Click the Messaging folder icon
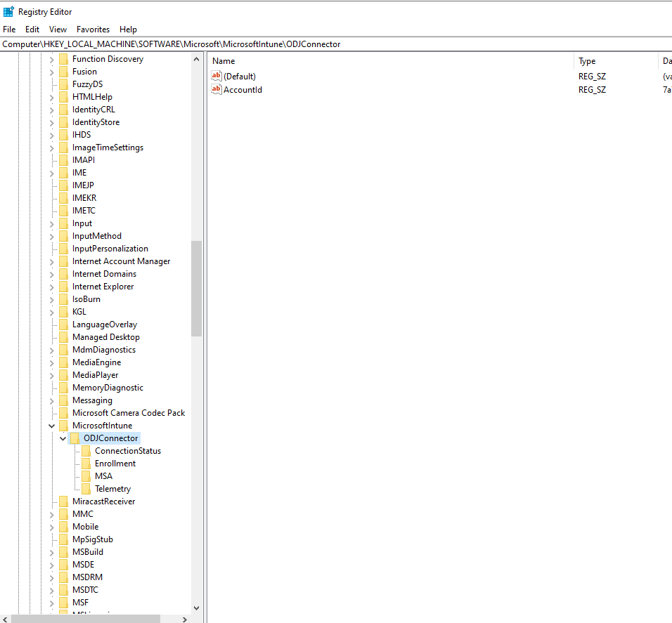 (x=63, y=400)
